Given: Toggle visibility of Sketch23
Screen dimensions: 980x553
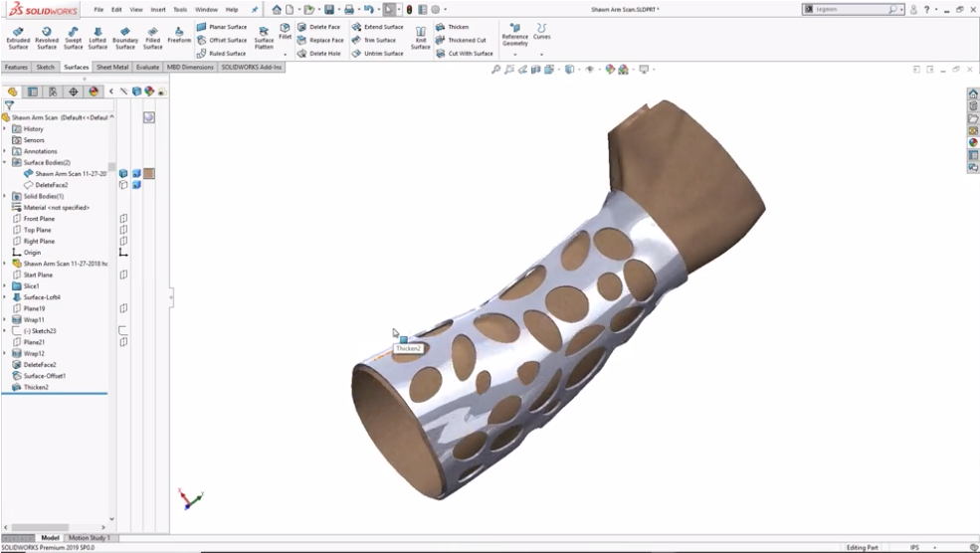Looking at the screenshot, I should (x=123, y=331).
